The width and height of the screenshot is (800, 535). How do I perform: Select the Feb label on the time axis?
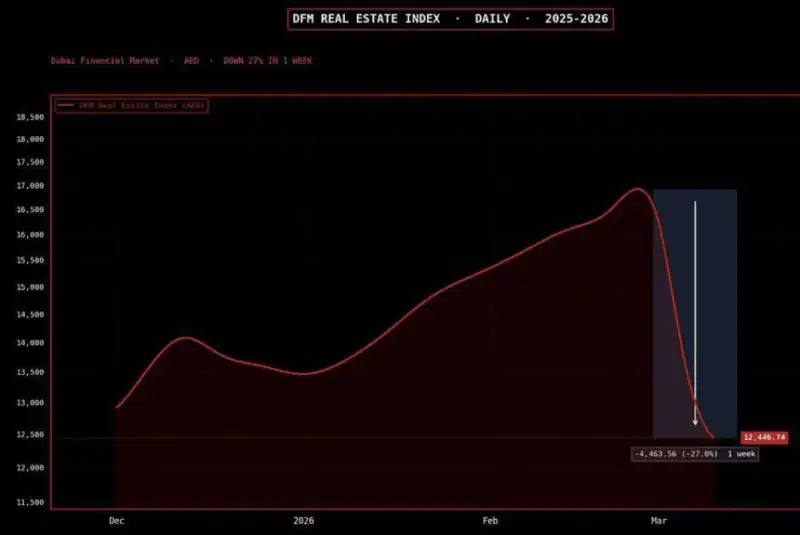(x=490, y=521)
